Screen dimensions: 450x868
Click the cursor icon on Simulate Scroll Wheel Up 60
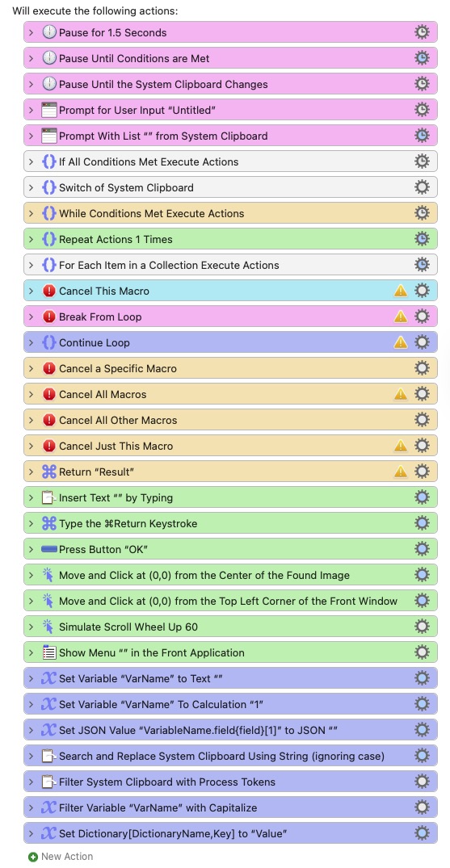[x=49, y=627]
